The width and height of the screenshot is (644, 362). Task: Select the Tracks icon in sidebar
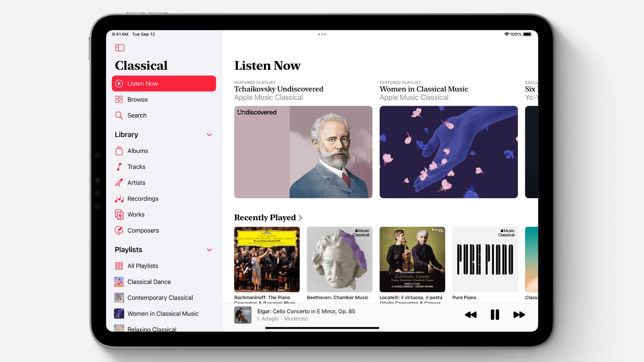[119, 167]
